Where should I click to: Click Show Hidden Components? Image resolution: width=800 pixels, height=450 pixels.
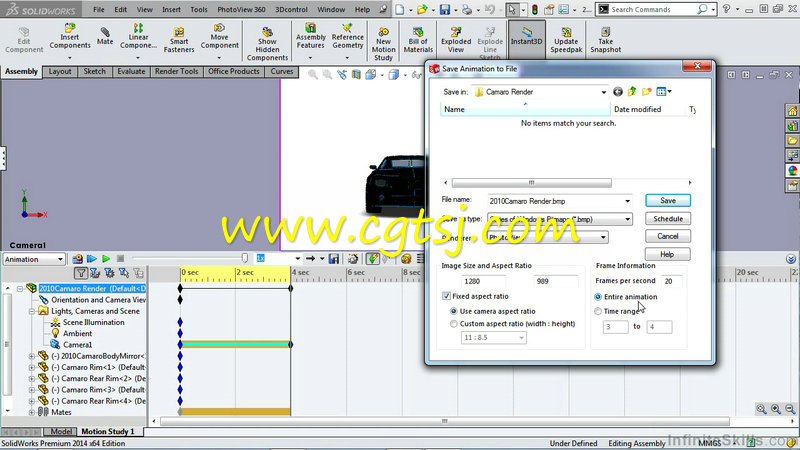[x=267, y=44]
